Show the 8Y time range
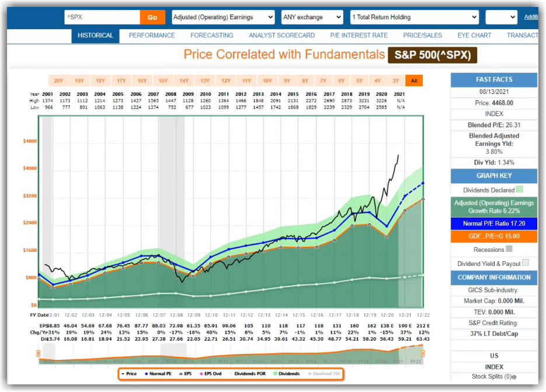 [305, 80]
